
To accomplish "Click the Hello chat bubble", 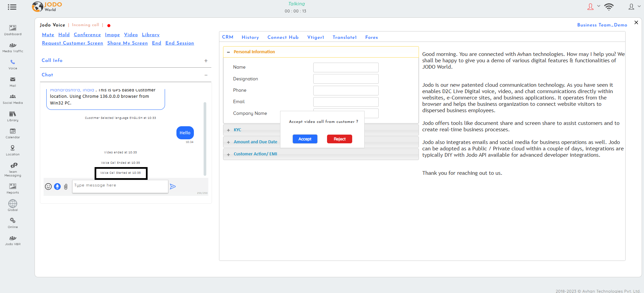I will [x=185, y=133].
